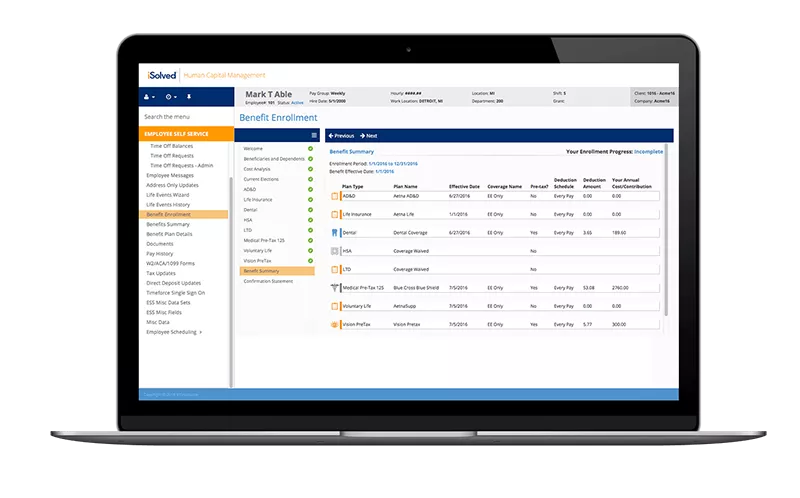Go to the Cost Analysis enrollment step
Screen dimensions: 800x498
(x=257, y=169)
